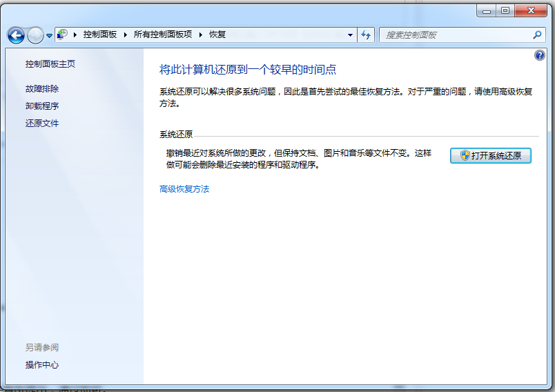The image size is (555, 392).
Task: Click the Control Panel icon in the address bar
Action: tap(62, 35)
